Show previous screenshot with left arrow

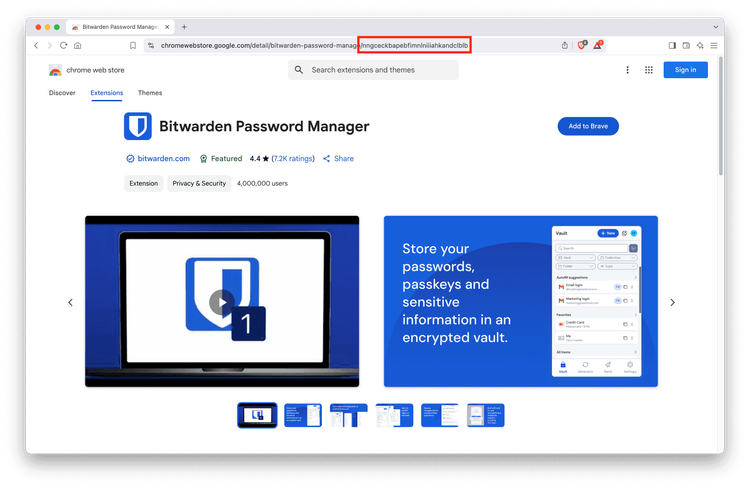click(x=70, y=302)
